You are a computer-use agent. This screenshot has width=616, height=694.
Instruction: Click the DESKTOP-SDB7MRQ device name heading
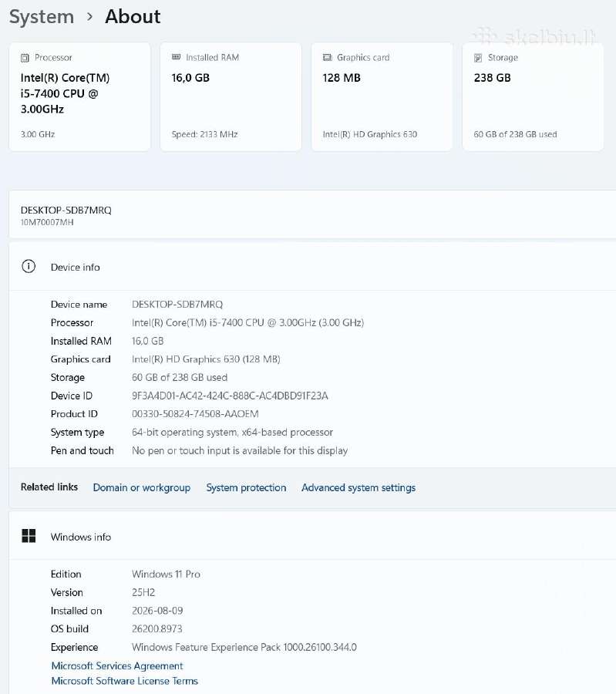(66, 211)
